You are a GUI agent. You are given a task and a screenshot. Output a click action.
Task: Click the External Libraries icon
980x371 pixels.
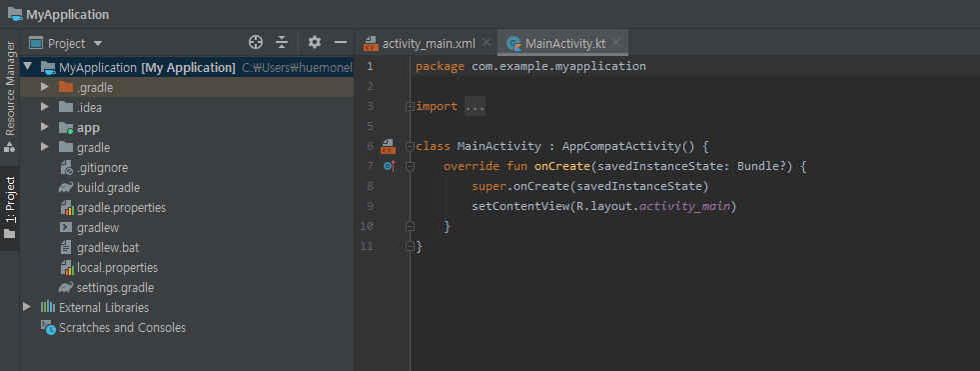48,307
